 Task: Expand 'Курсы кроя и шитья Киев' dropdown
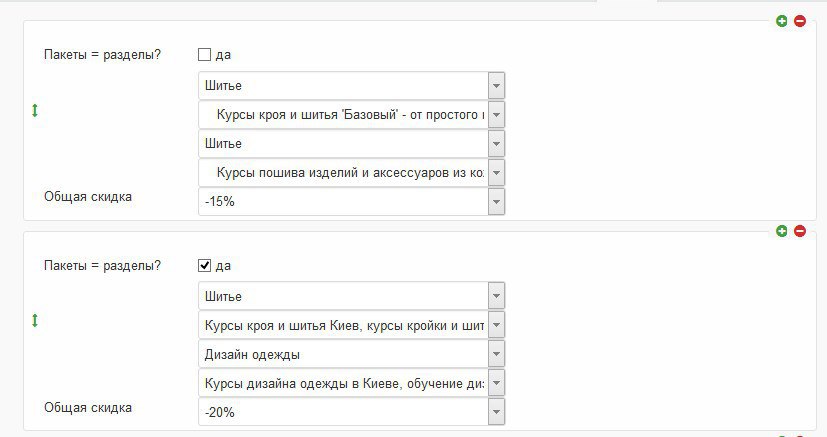(x=496, y=325)
